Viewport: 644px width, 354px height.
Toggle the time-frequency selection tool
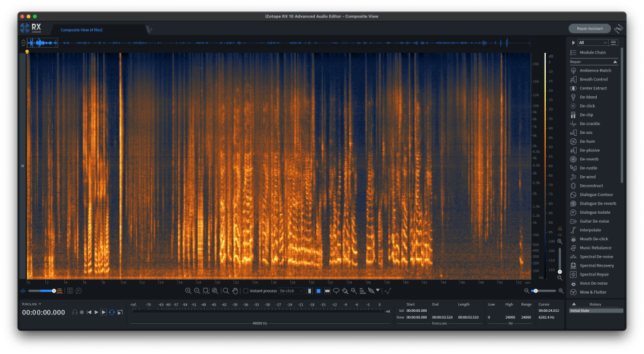pyautogui.click(x=319, y=290)
